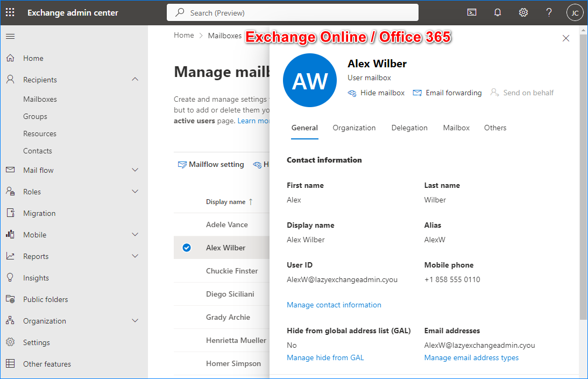
Task: Open Groups under Recipients
Action: pyautogui.click(x=36, y=116)
